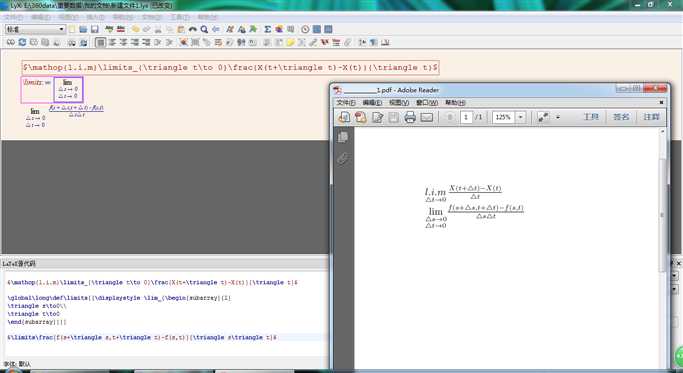Click the Sigma math icon in LyX toolbar
This screenshot has height=373, width=683.
click(x=267, y=29)
